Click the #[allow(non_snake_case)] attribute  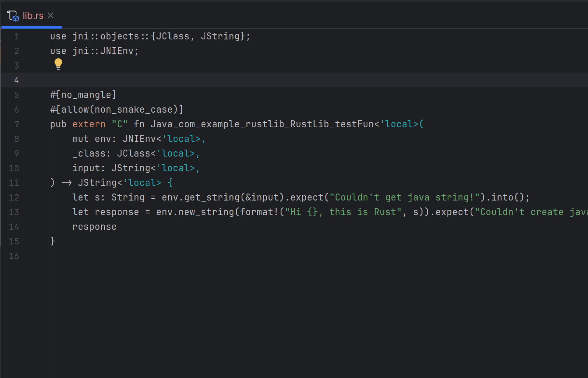[x=117, y=109]
